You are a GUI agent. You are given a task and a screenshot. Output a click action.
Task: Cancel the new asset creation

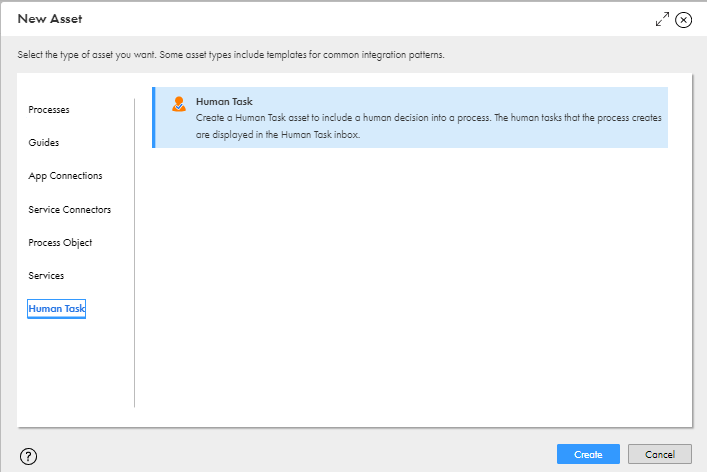point(660,454)
